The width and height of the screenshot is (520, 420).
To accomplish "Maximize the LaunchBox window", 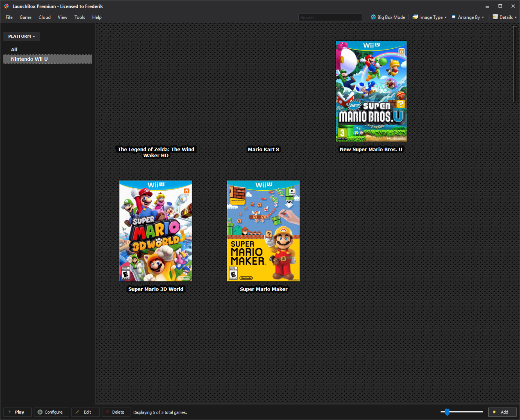I will click(x=500, y=6).
